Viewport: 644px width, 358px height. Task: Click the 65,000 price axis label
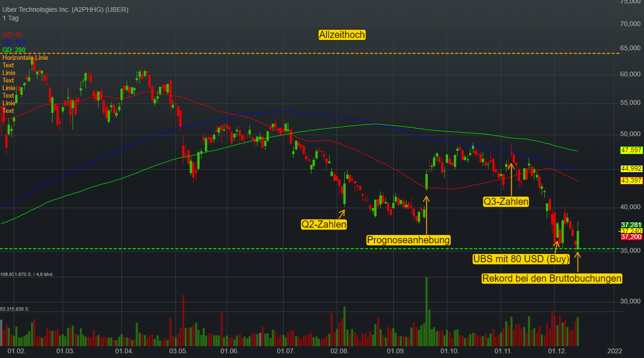(x=631, y=48)
